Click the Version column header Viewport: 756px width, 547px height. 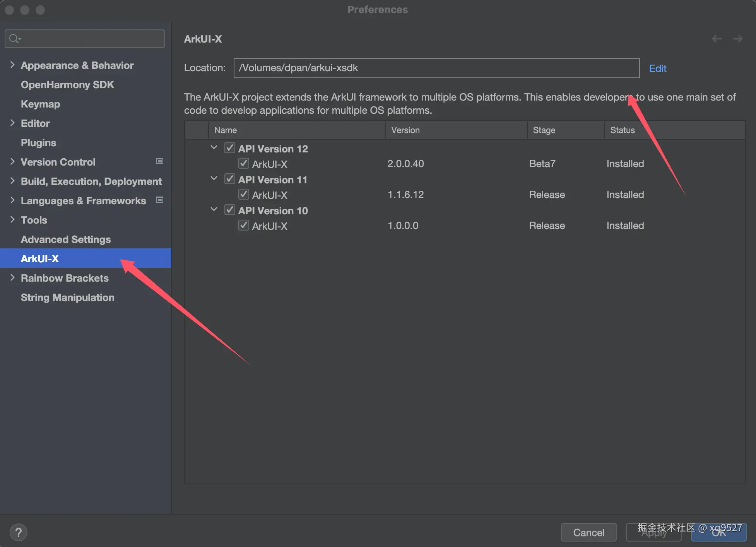tap(405, 130)
